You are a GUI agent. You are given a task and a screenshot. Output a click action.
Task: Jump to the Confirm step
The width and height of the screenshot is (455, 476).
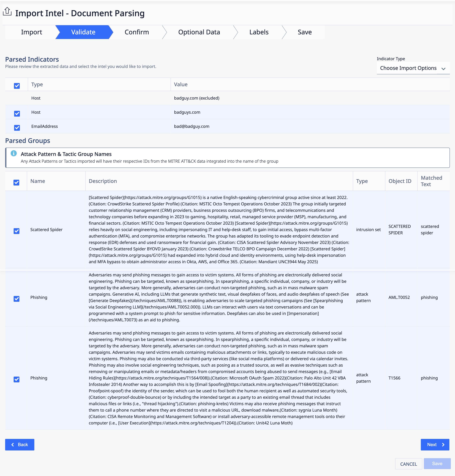pyautogui.click(x=137, y=32)
